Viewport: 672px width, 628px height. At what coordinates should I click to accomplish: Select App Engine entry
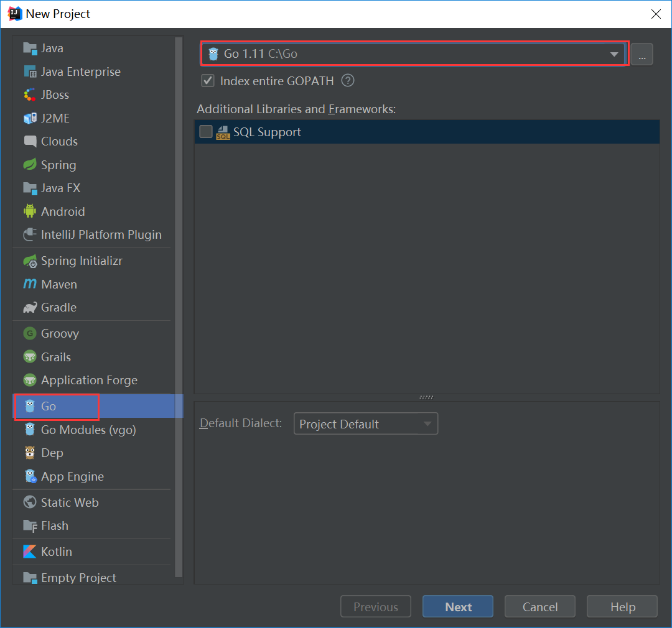click(93, 476)
